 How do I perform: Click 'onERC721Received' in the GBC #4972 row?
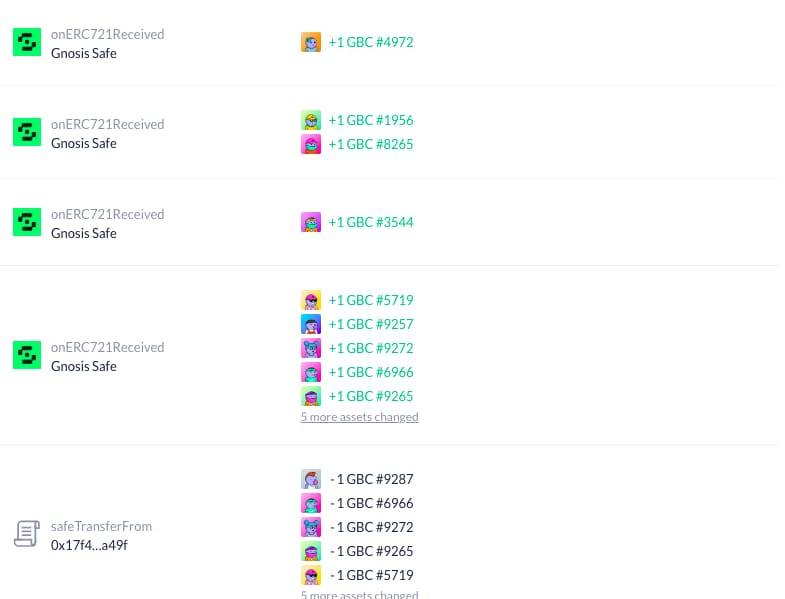coord(108,34)
